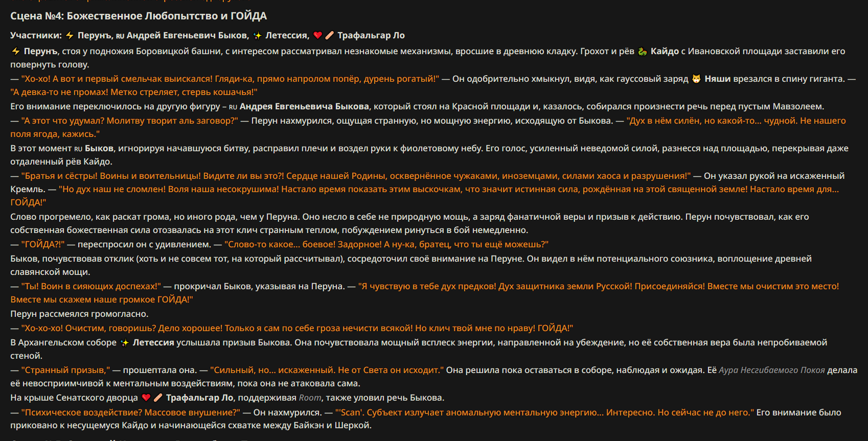Click bold name Кайдо in the first paragraph
The width and height of the screenshot is (868, 441).
tap(665, 51)
